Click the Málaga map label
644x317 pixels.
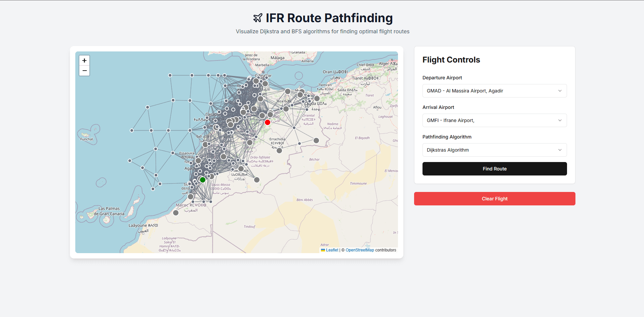click(x=277, y=58)
